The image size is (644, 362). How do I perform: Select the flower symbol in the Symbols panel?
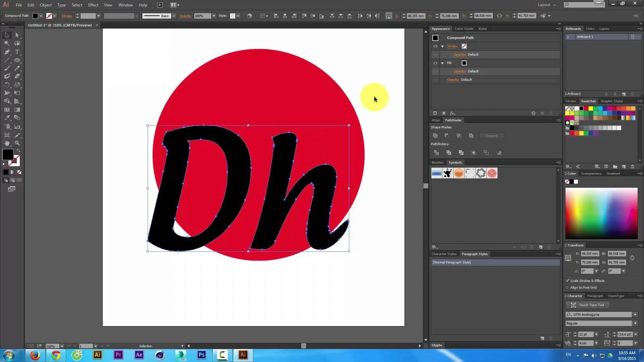pos(492,173)
